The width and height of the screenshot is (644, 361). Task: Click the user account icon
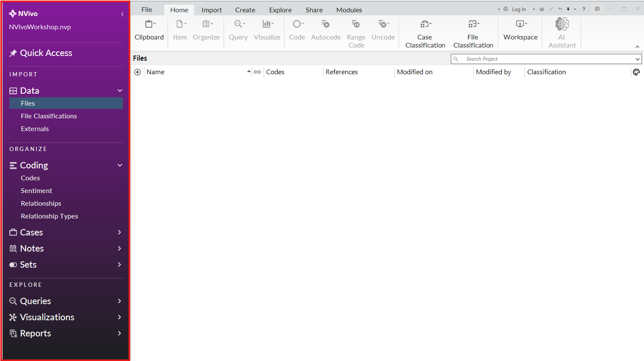[x=506, y=9]
